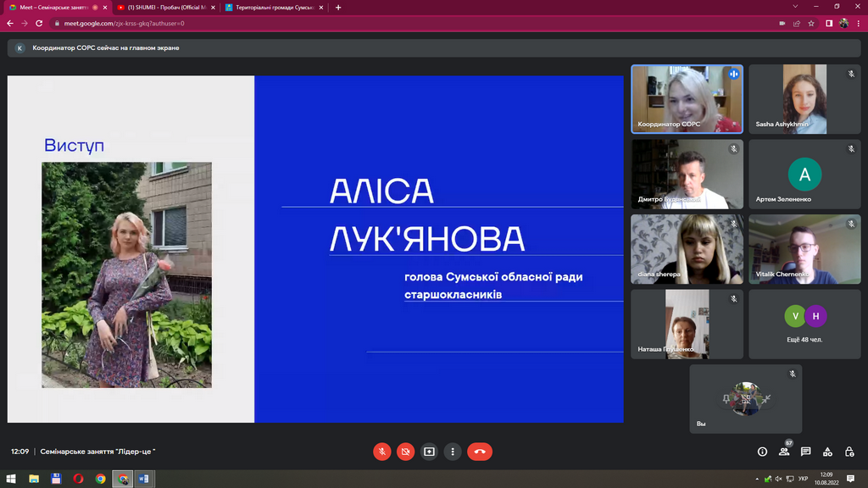Open the three-dot more options menu
Viewport: 868px width, 488px height.
[x=453, y=452]
